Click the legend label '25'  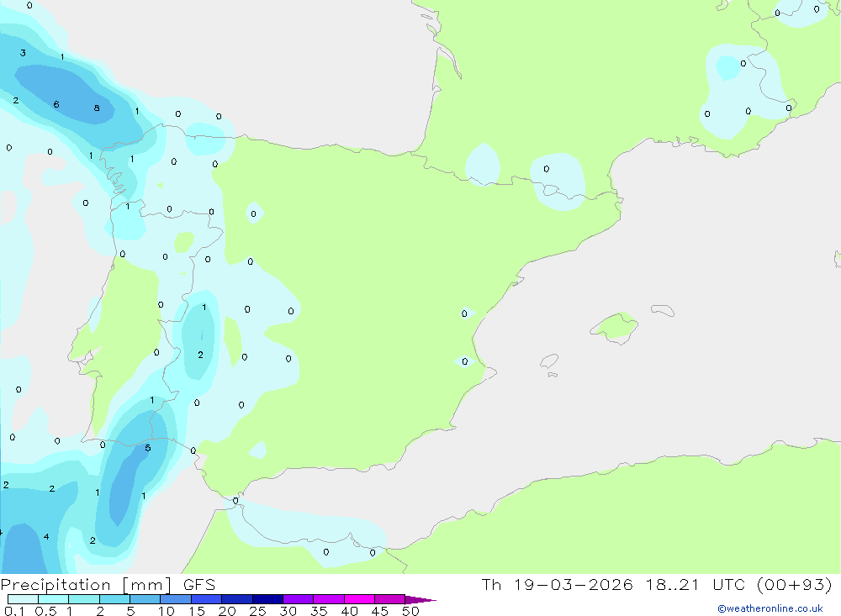tap(258, 611)
